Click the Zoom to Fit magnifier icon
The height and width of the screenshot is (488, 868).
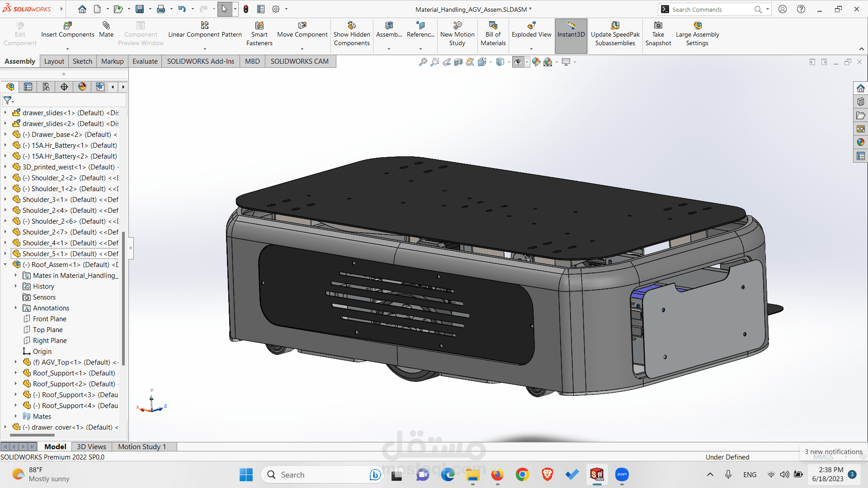click(x=423, y=62)
